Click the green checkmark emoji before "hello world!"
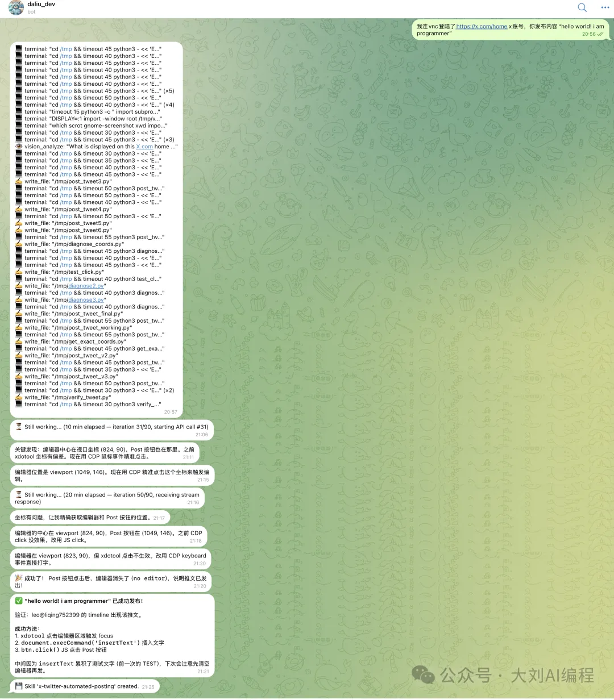Viewport: 614px width, 700px height. coord(19,601)
